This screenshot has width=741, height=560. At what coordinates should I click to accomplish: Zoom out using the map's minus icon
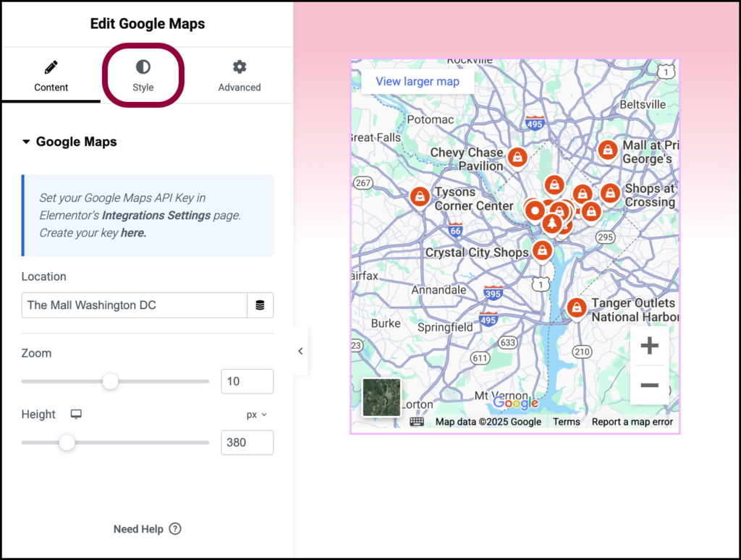tap(649, 384)
